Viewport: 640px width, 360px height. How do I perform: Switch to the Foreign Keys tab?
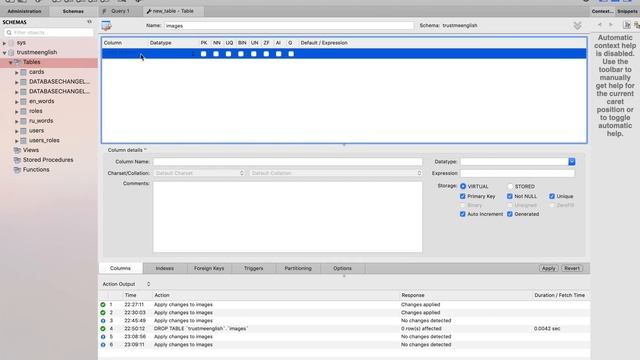coord(209,268)
